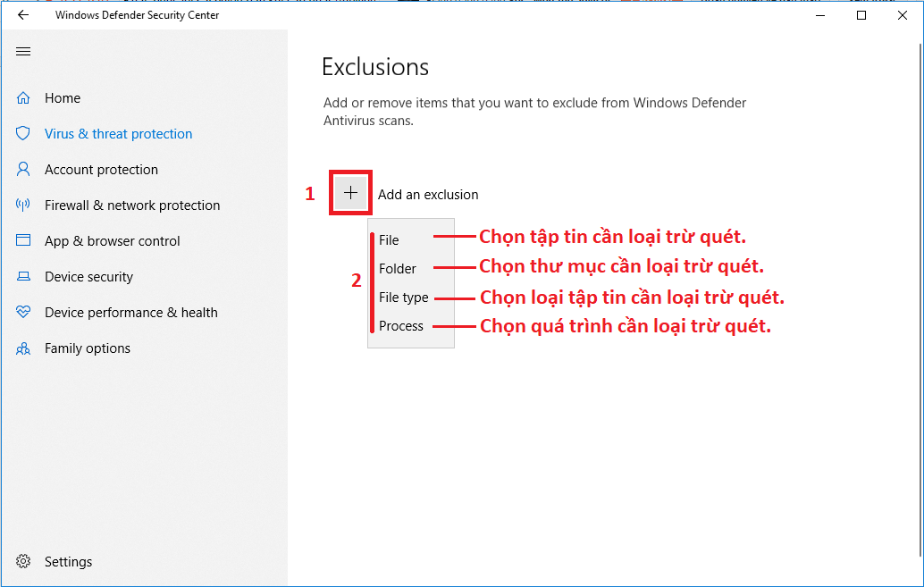Go to Home page
The image size is (924, 587).
tap(63, 98)
